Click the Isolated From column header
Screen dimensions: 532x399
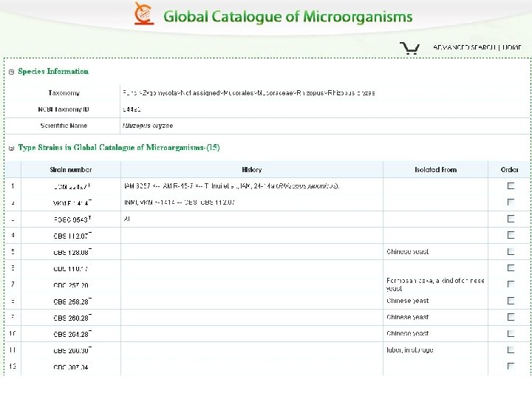click(x=436, y=170)
